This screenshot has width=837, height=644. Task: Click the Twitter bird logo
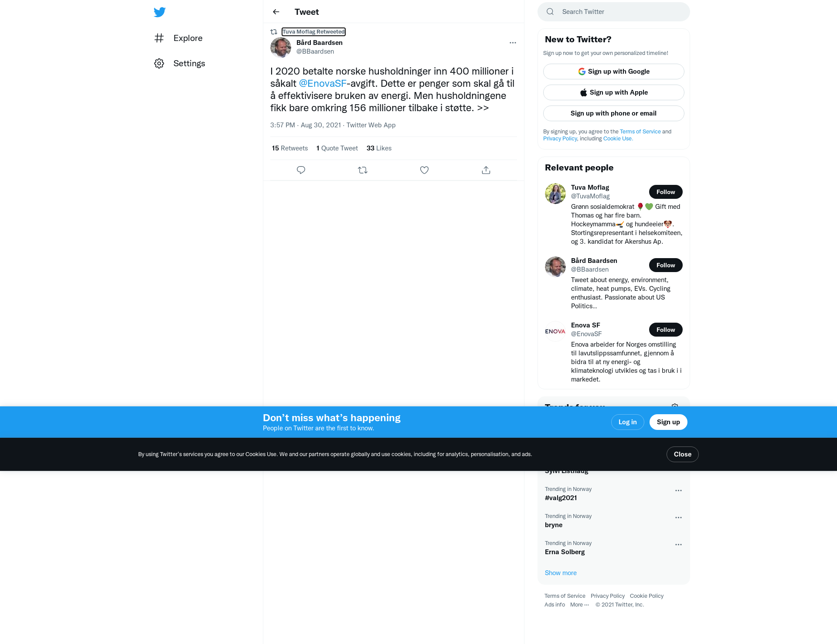click(x=160, y=12)
